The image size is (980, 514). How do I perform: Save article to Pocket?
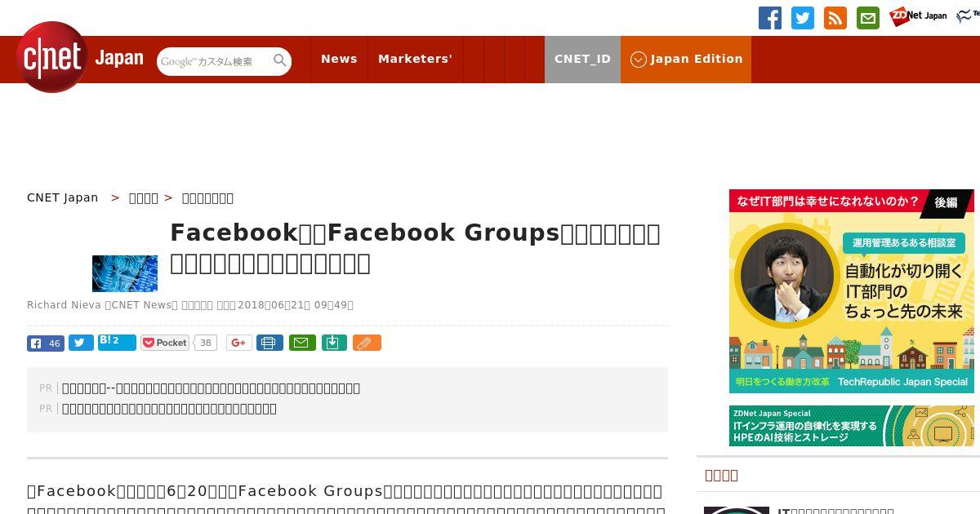pyautogui.click(x=165, y=343)
